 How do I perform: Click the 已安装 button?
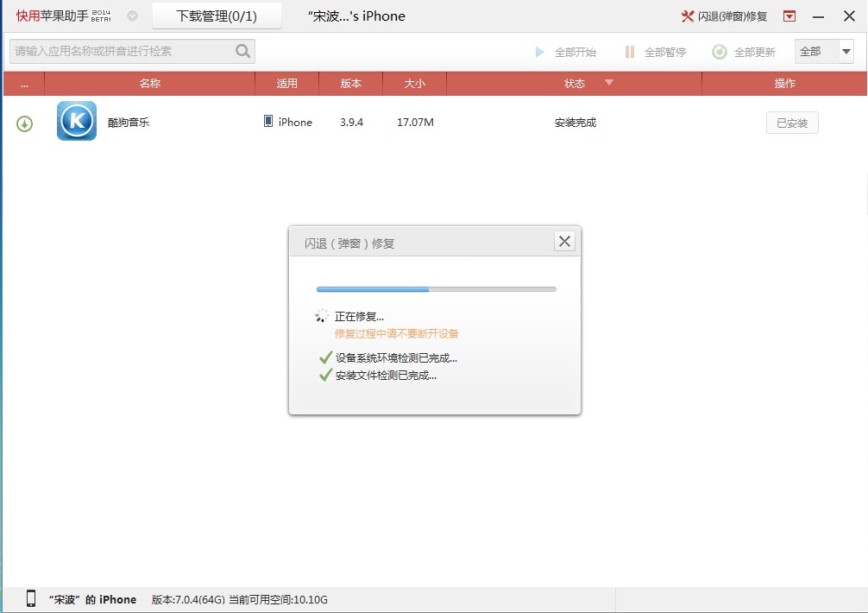[x=791, y=123]
